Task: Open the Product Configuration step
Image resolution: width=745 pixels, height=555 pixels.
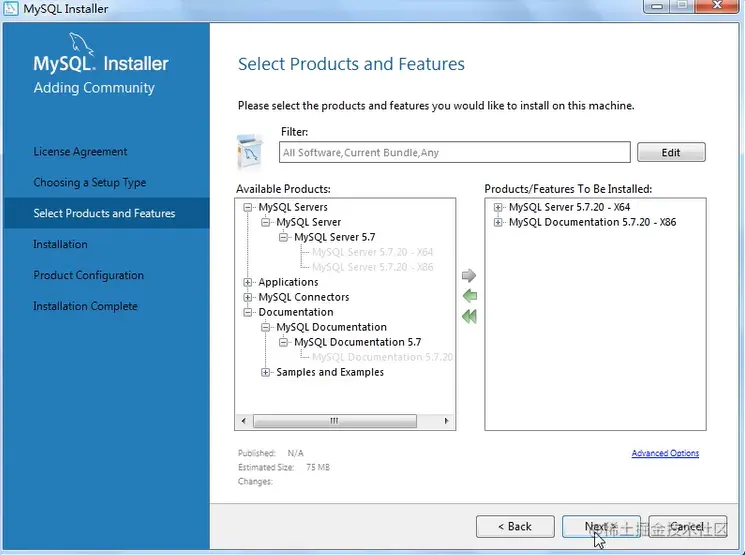Action: (88, 275)
